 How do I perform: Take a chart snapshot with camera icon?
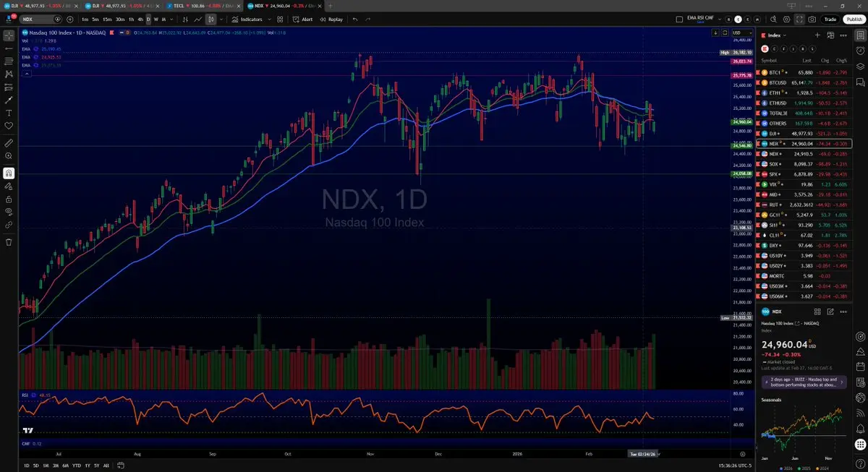coord(813,20)
